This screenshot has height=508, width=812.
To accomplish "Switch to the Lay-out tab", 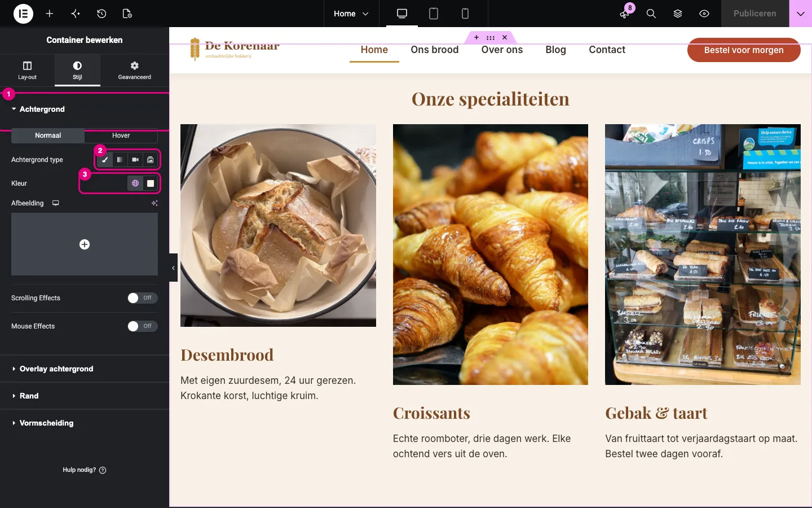I will click(x=27, y=71).
